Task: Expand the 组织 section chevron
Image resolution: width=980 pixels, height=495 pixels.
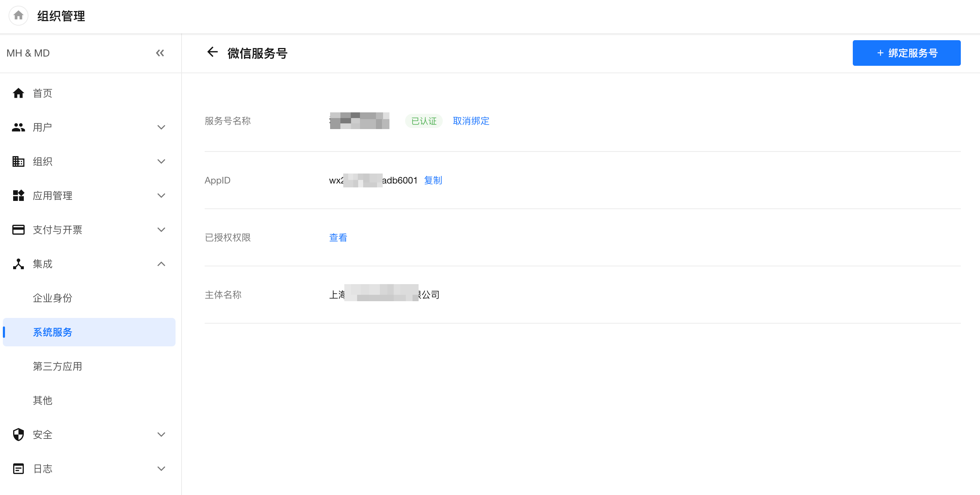Action: coord(161,161)
